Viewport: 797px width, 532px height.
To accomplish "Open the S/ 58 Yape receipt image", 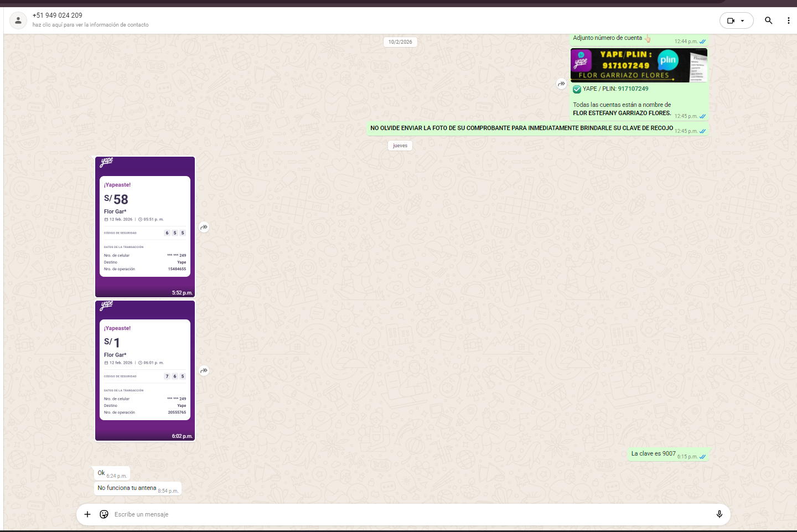I will [145, 227].
